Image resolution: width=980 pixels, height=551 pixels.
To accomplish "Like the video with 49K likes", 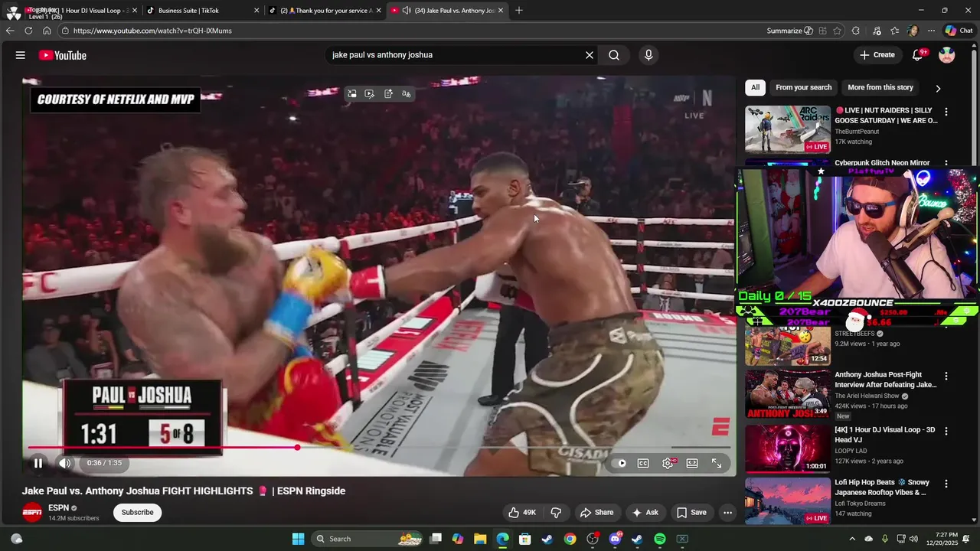I will click(522, 513).
